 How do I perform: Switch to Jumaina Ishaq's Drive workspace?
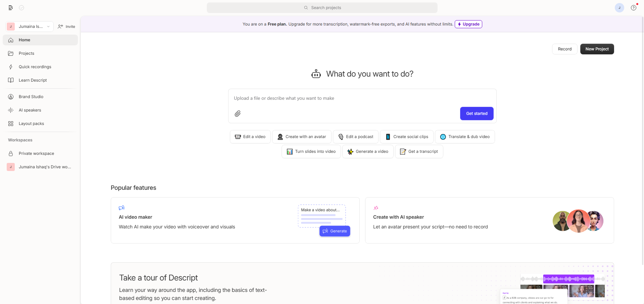point(45,167)
